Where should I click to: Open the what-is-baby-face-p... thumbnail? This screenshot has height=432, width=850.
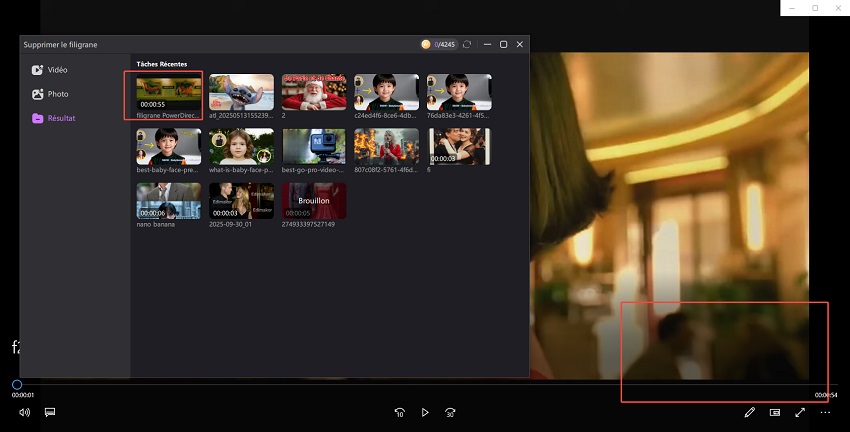(x=241, y=146)
